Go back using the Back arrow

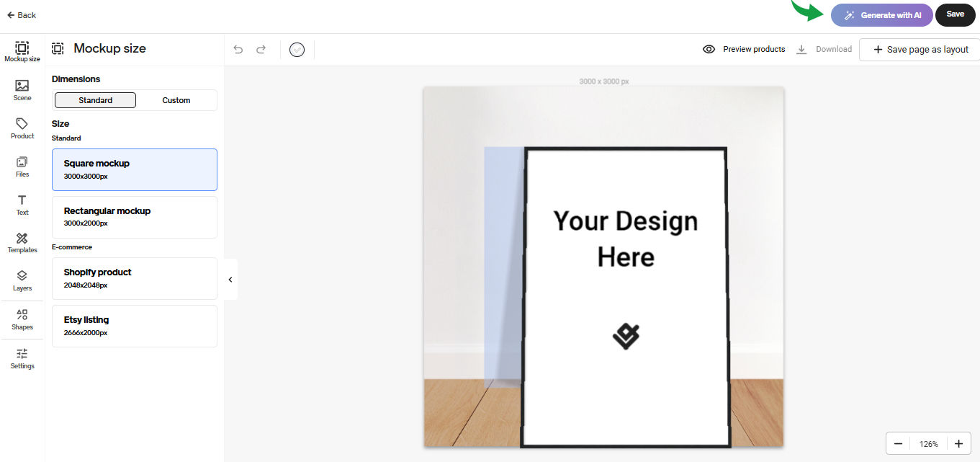click(22, 15)
